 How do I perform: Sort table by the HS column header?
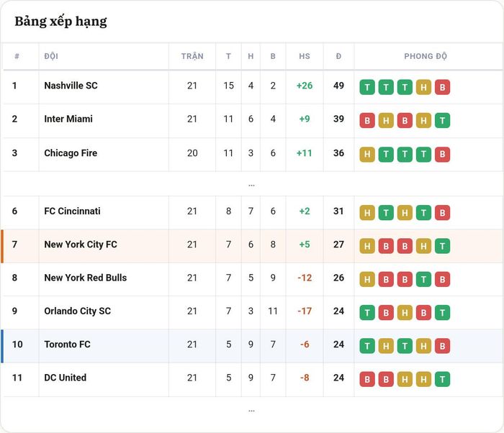[x=305, y=56]
